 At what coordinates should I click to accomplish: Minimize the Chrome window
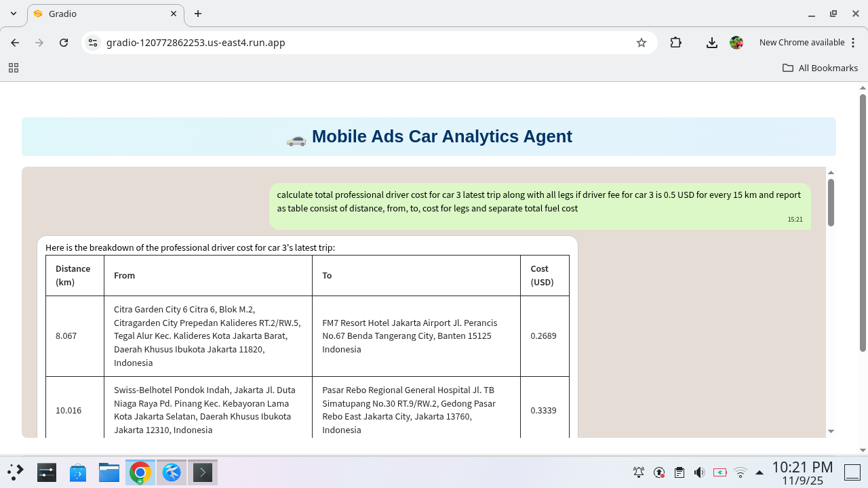[811, 14]
